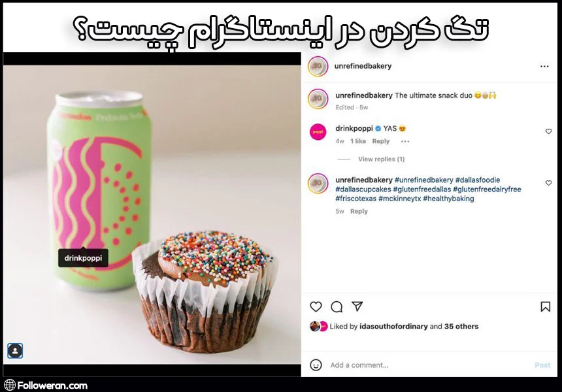Reply to the hashtags comment

[x=359, y=212]
